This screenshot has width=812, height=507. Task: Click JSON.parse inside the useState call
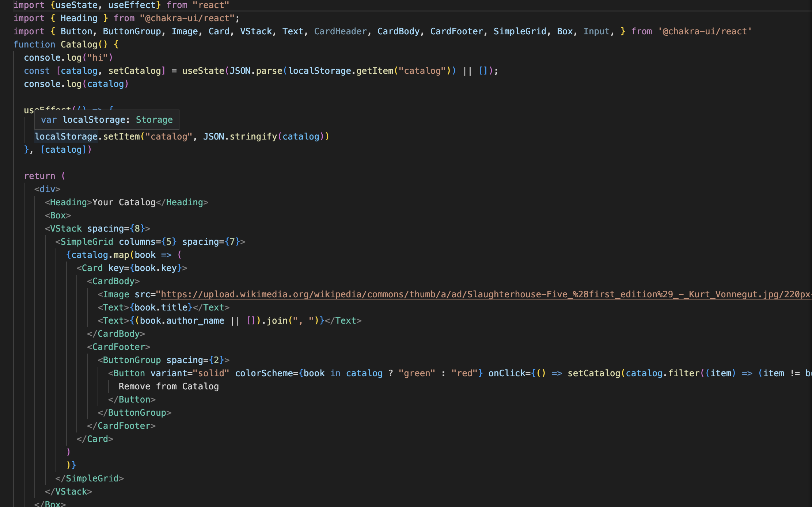(x=255, y=71)
